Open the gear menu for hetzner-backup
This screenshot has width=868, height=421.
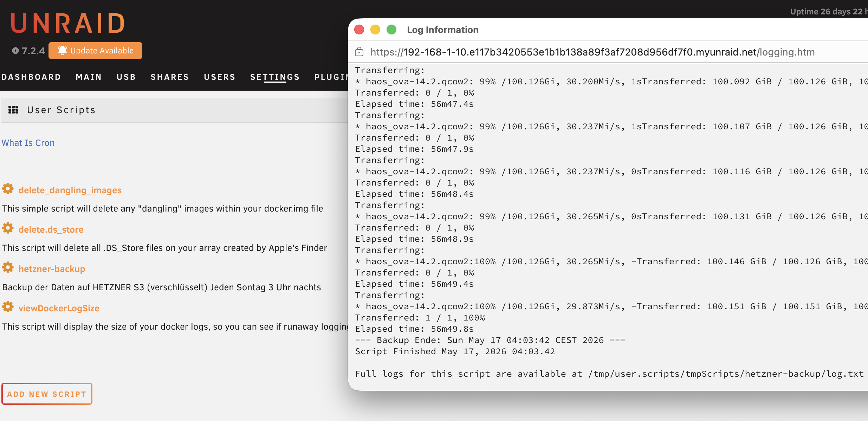8,268
